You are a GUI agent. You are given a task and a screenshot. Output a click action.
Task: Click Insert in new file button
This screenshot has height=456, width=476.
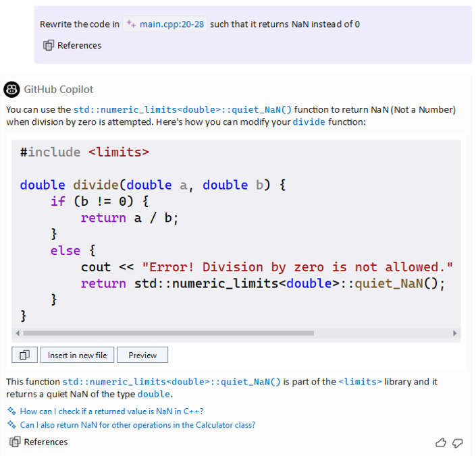77,355
